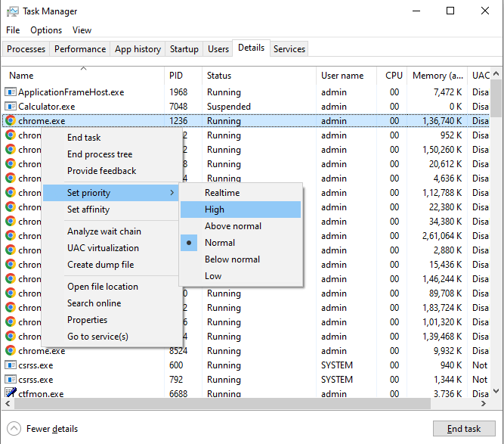
Task: Click the ctfmon.exe pen icon
Action: [11, 393]
